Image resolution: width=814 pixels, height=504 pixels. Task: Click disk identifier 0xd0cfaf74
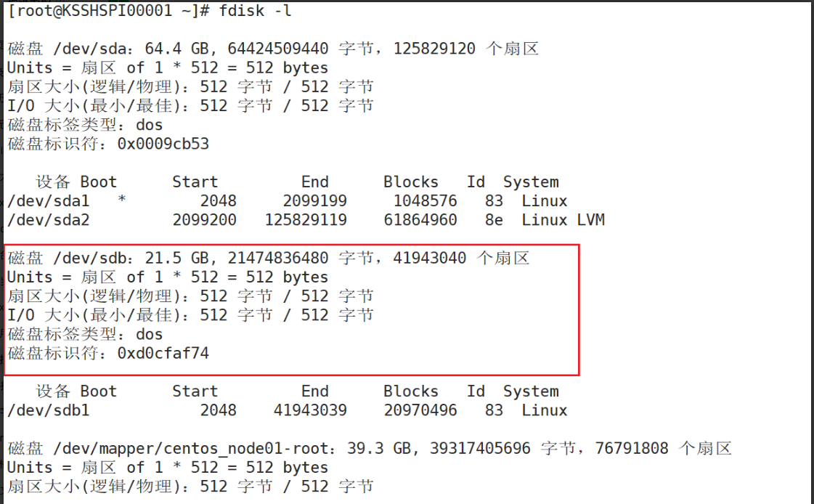(163, 353)
